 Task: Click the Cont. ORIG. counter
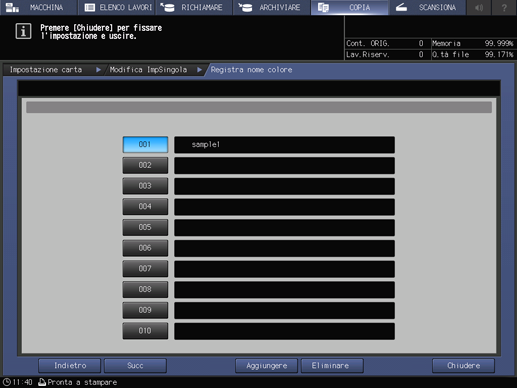pos(385,43)
